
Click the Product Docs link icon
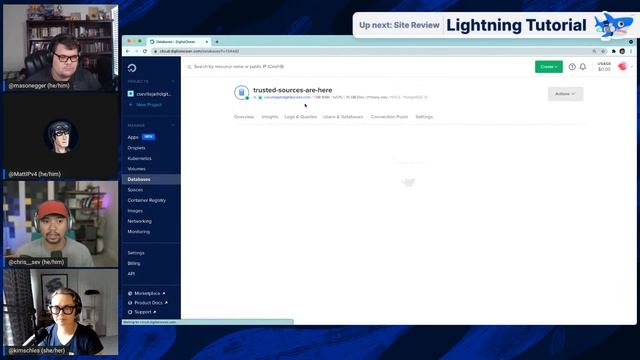pyautogui.click(x=130, y=303)
